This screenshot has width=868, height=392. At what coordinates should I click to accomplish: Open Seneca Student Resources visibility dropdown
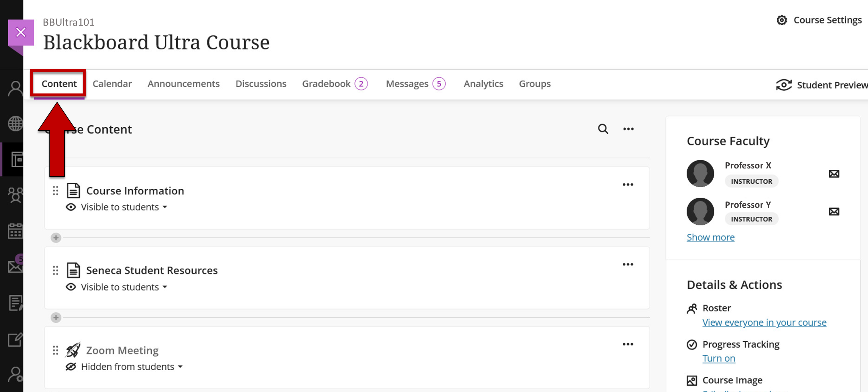[164, 287]
